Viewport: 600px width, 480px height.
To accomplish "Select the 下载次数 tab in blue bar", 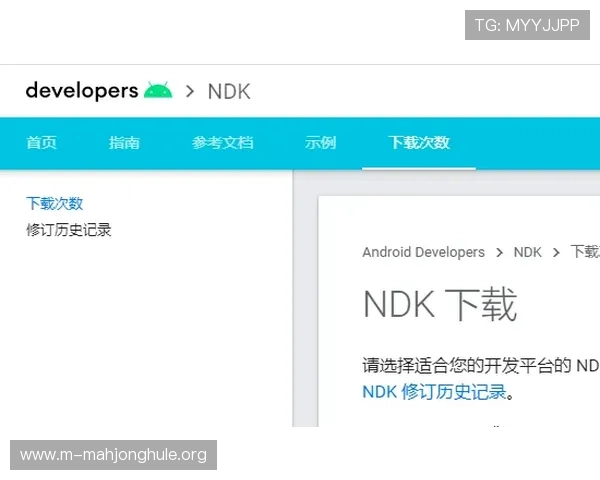I will pos(419,143).
